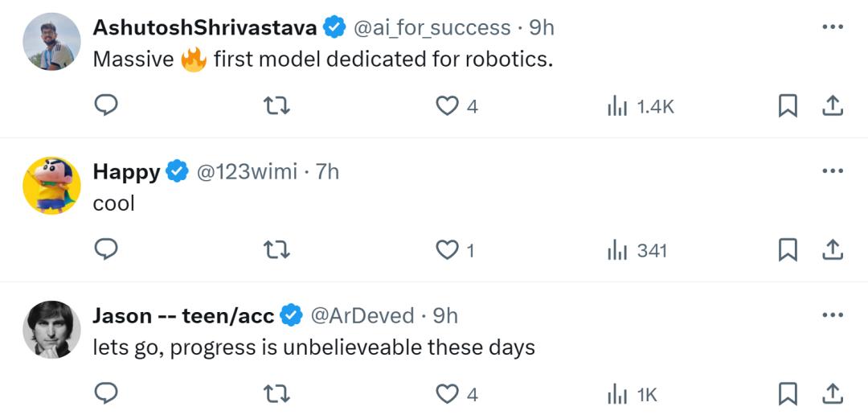Viewport: 868px width, 419px height.
Task: Open the 9h timestamp on AshutoshShrivastava's tweet
Action: (542, 27)
